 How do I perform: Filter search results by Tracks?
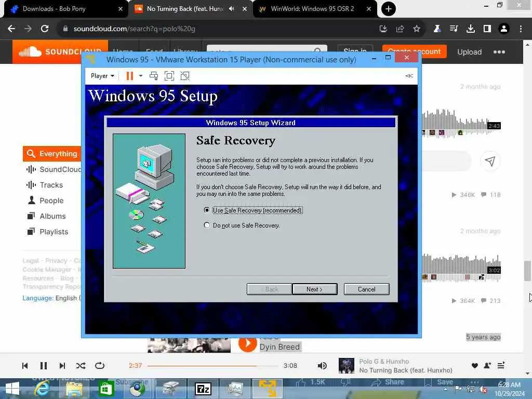tap(51, 185)
